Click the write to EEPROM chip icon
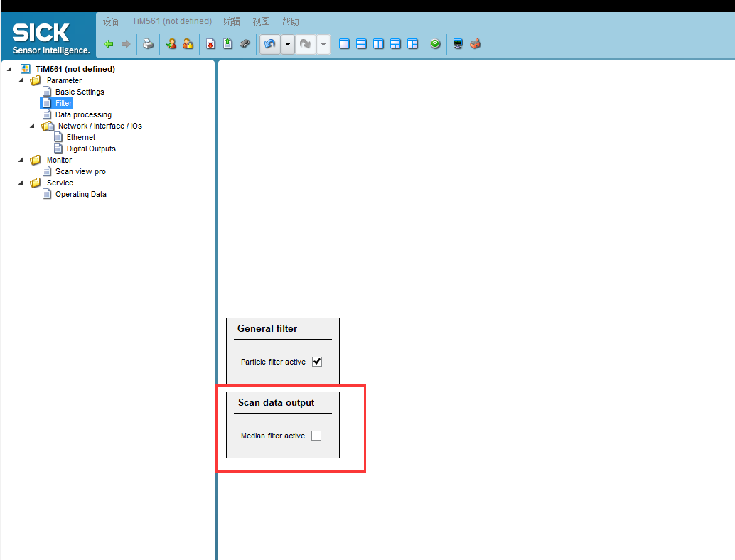The width and height of the screenshot is (735, 560). [x=245, y=43]
